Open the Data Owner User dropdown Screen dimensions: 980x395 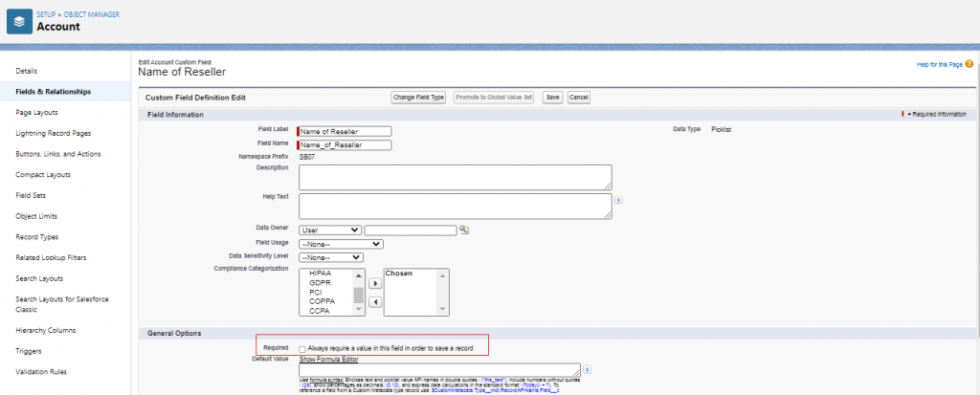coord(330,230)
